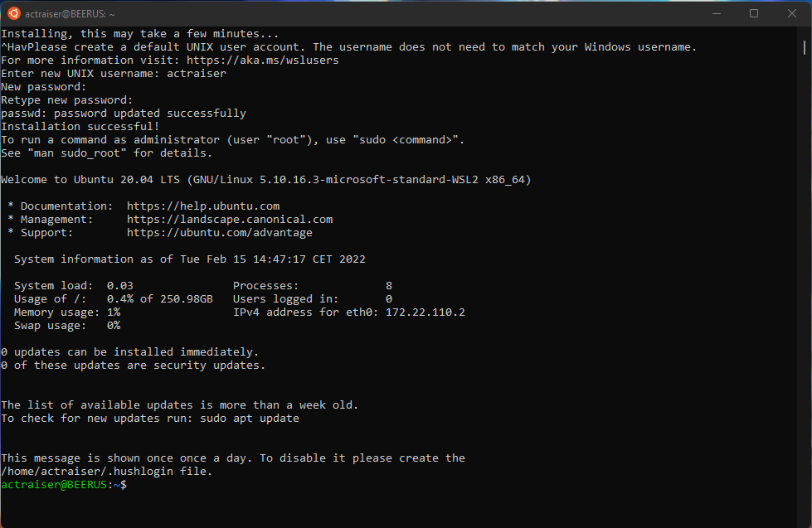812x528 pixels.
Task: Click the https://ubuntu.com/advantage support URL
Action: [220, 233]
